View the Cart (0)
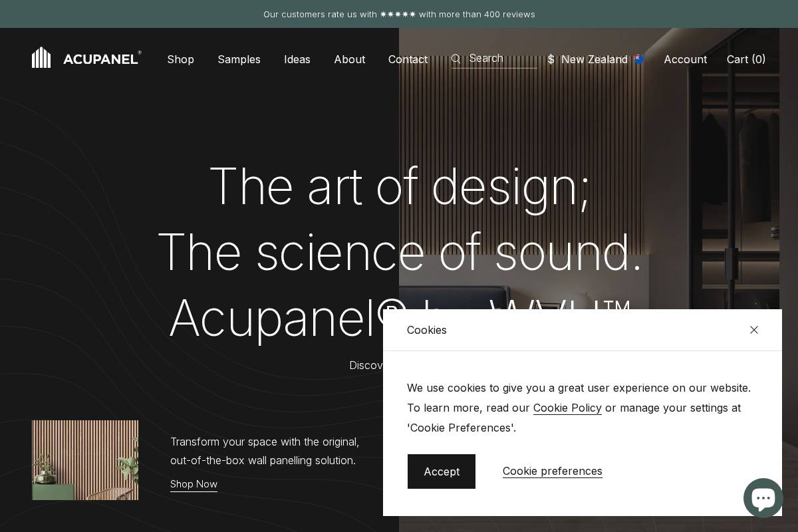 pyautogui.click(x=746, y=59)
